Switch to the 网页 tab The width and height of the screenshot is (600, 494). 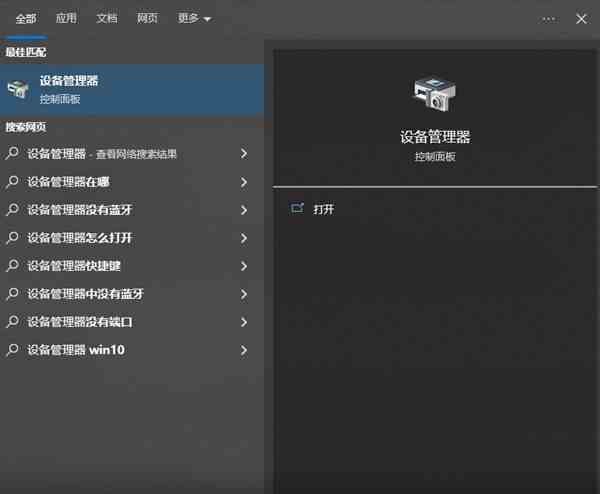[147, 18]
